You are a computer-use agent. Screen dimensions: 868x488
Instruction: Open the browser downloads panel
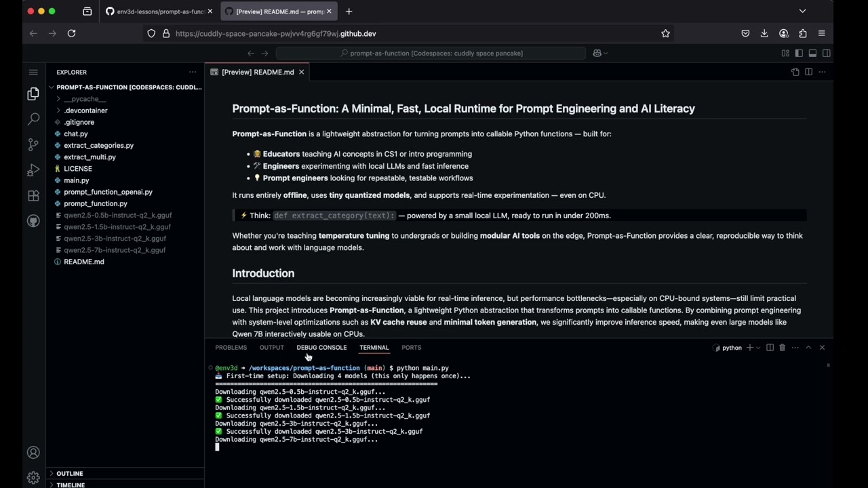tap(764, 33)
